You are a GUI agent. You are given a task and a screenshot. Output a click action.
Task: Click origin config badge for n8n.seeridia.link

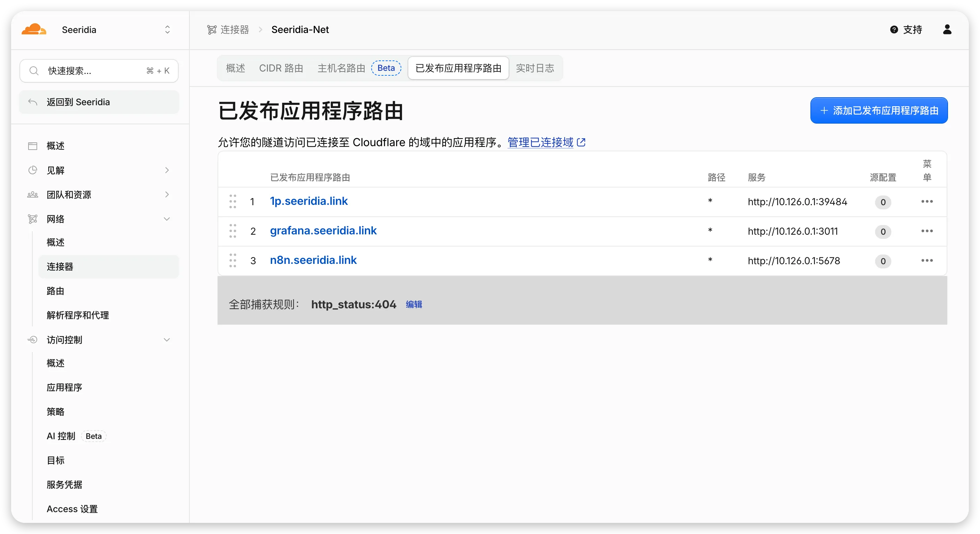tap(883, 261)
